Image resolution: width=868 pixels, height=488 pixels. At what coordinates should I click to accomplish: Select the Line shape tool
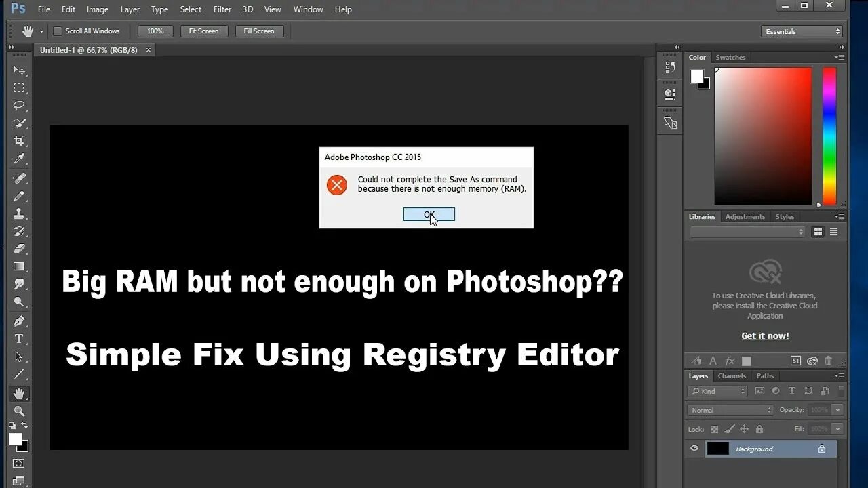pyautogui.click(x=19, y=374)
